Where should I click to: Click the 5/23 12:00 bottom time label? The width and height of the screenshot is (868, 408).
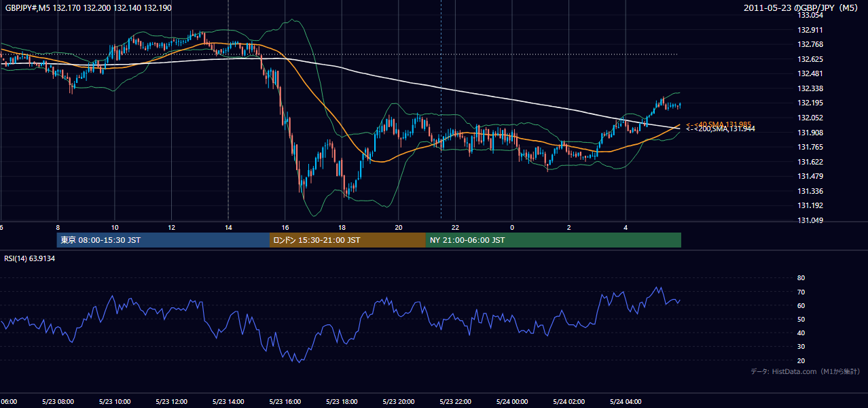[171, 401]
